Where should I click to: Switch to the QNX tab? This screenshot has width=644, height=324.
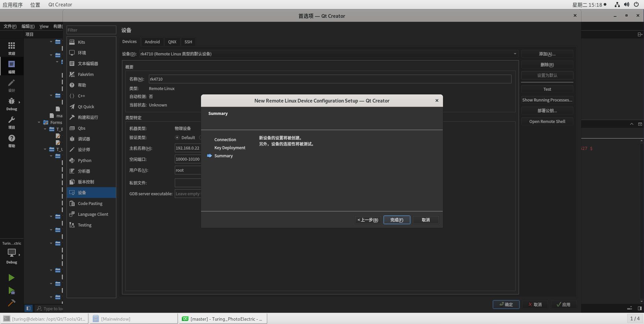click(x=172, y=42)
